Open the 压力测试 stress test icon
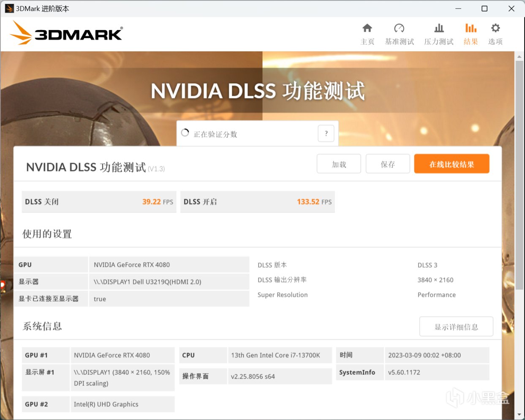This screenshot has width=525, height=420. (x=439, y=28)
